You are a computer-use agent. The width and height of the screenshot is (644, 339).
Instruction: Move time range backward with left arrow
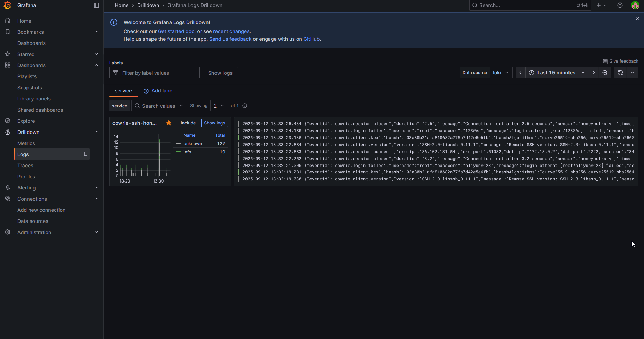[x=520, y=73]
